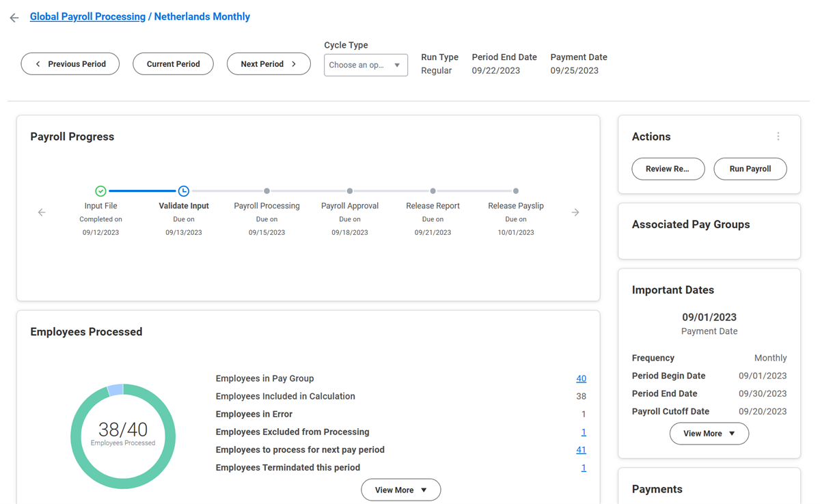Click the green Input File completed checkmark

point(100,191)
